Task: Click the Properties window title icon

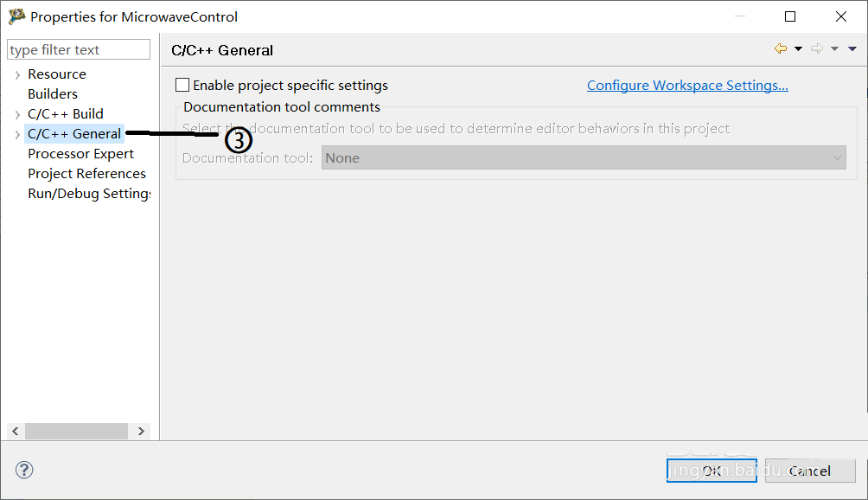Action: 16,16
